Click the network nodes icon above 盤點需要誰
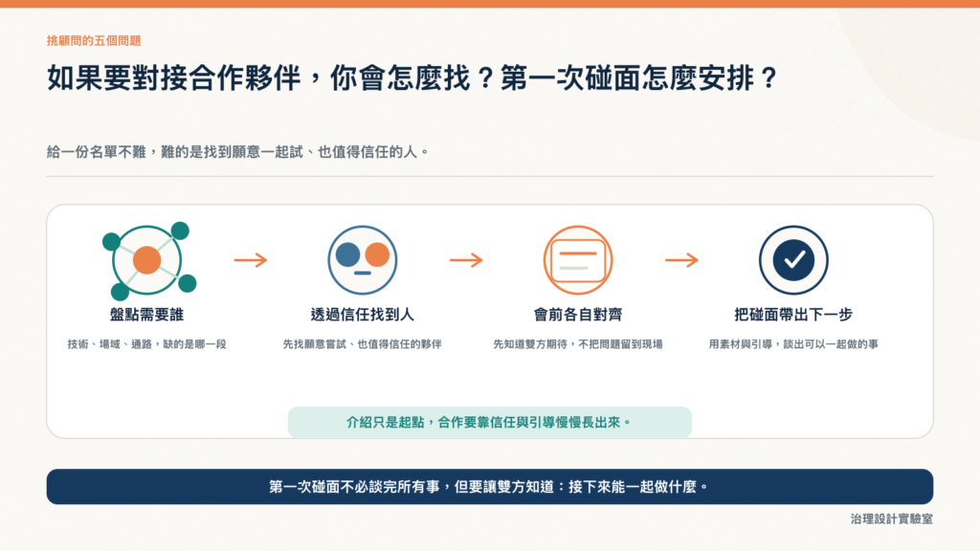This screenshot has height=551, width=980. 148,260
